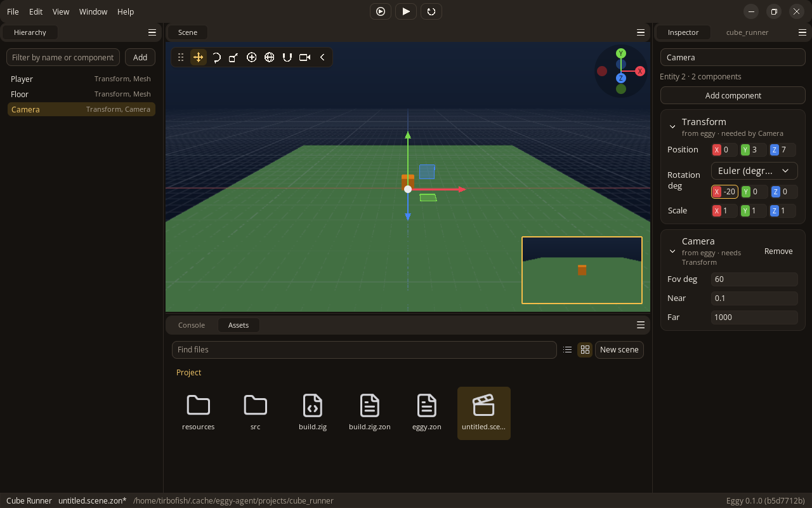Viewport: 812px width, 508px height.
Task: Open the src folder
Action: [x=256, y=413]
